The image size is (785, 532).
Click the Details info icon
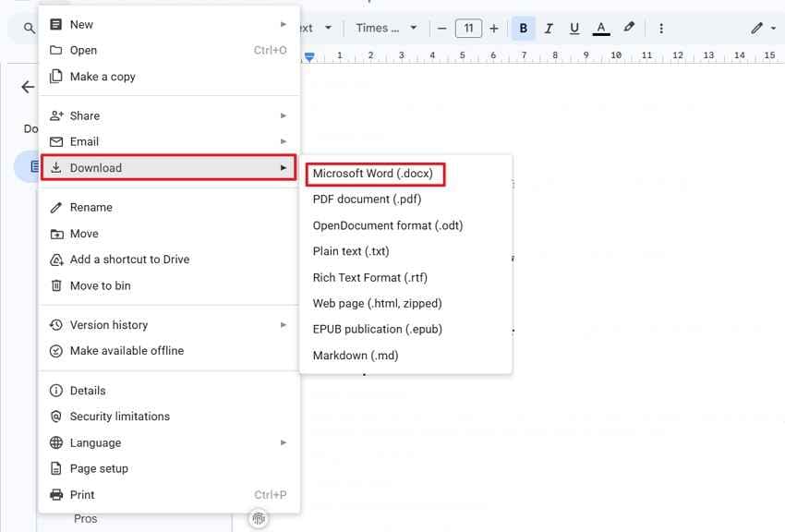tap(56, 391)
